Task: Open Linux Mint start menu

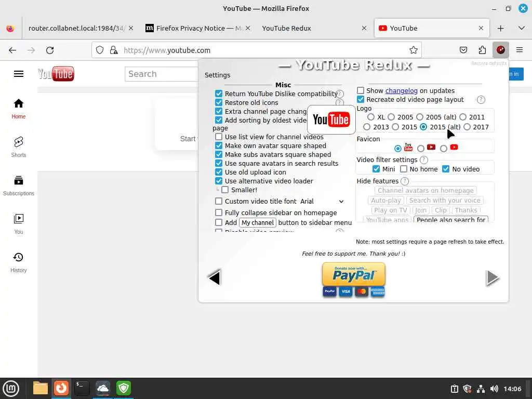Action: [11, 388]
